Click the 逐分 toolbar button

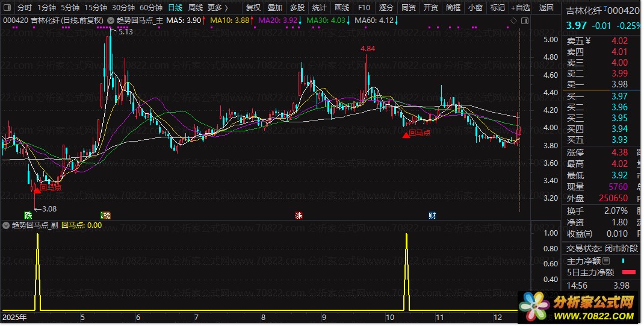pyautogui.click(x=386, y=7)
